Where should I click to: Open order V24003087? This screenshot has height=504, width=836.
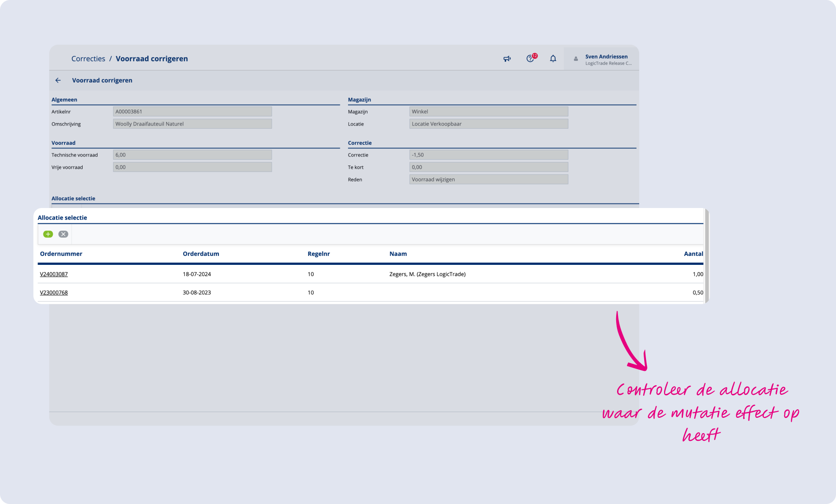coord(54,274)
